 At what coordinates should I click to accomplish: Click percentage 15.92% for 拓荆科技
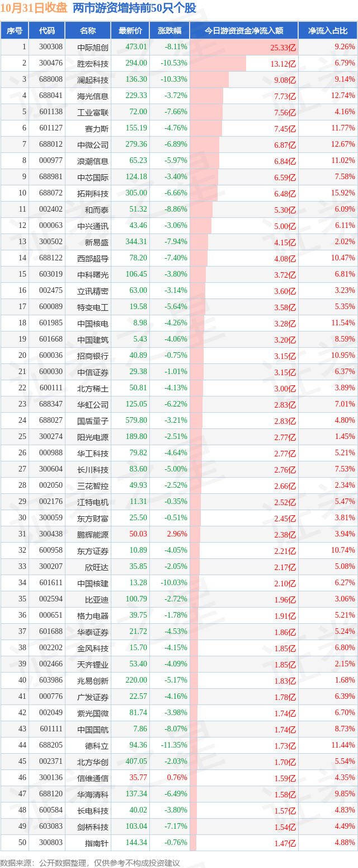coord(343,194)
